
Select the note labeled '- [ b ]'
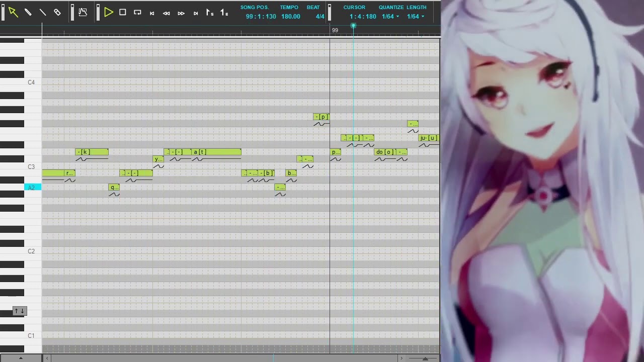click(267, 173)
